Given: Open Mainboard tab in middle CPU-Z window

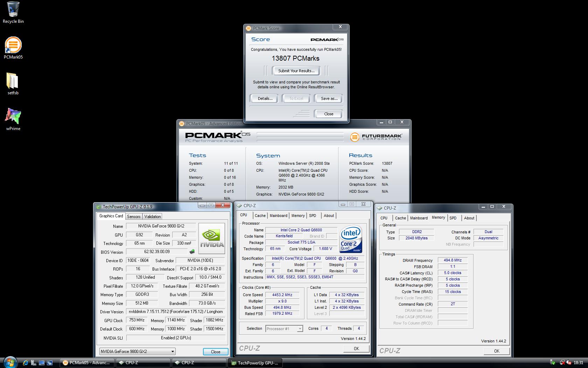Looking at the screenshot, I should pos(279,216).
